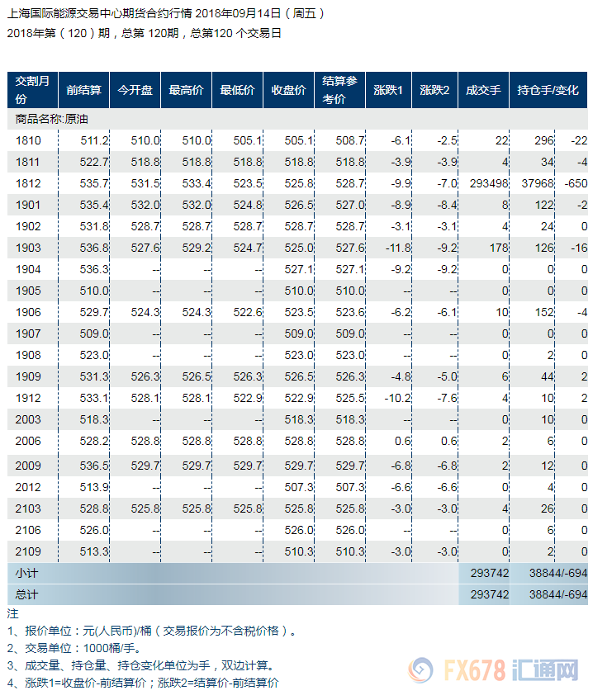593x700 pixels.
Task: Select contract month 1907 cell
Action: [x=29, y=333]
